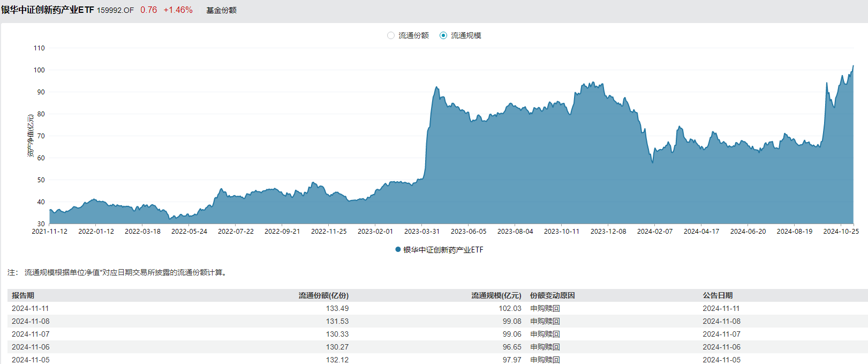
Task: Click the x-axis date label 2024-06-20
Action: 748,231
